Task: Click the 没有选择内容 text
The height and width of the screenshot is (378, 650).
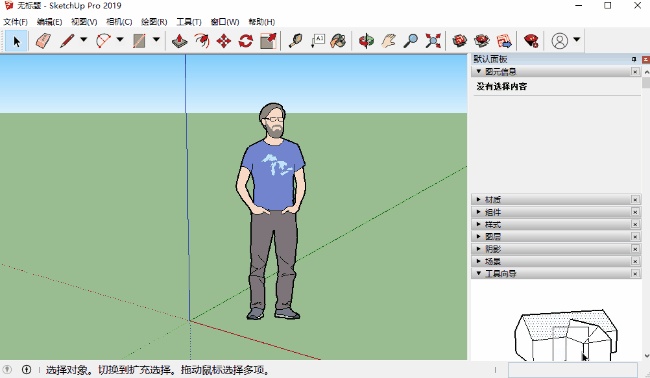Action: [502, 86]
